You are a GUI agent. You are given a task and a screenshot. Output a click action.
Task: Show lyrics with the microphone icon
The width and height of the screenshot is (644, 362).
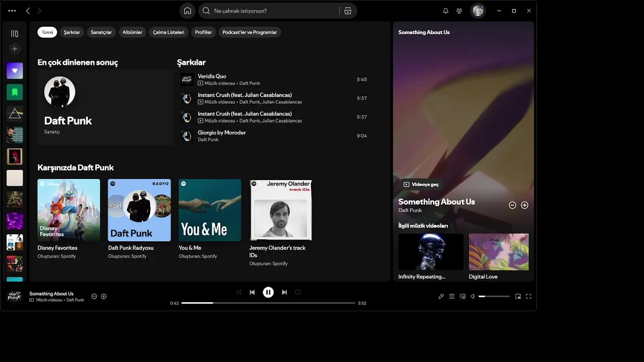[441, 297]
